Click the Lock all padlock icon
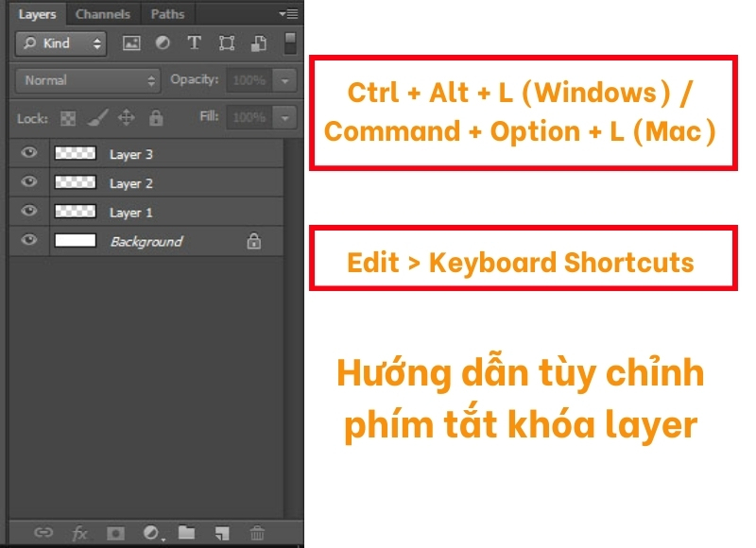The image size is (756, 548). pyautogui.click(x=156, y=117)
